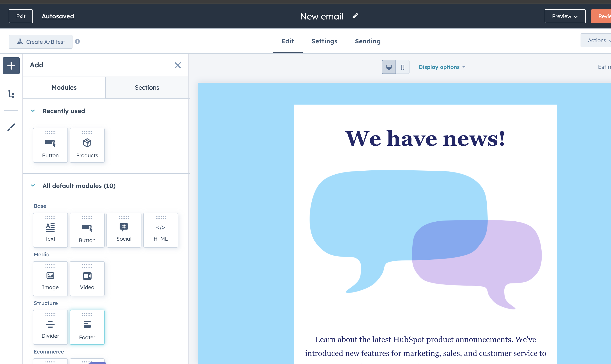Screen dimensions: 611x364
Task: Choose the Footer module under Structure
Action: point(87,327)
